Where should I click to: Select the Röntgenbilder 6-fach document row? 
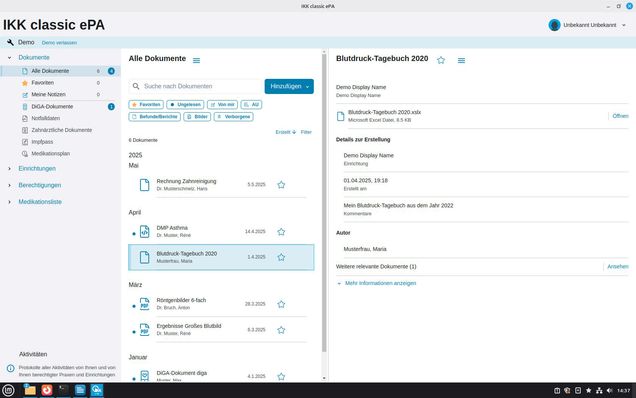[x=221, y=304]
